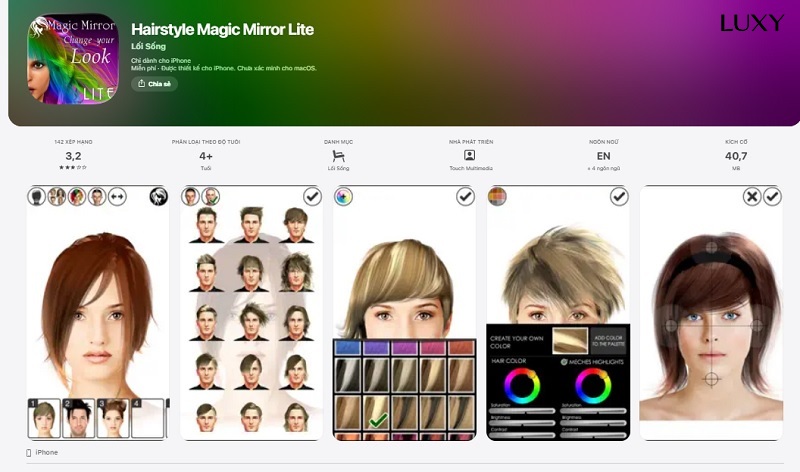This screenshot has height=472, width=800.
Task: Click the two-women hairstyles icon in first screenshot
Action: coord(57,196)
